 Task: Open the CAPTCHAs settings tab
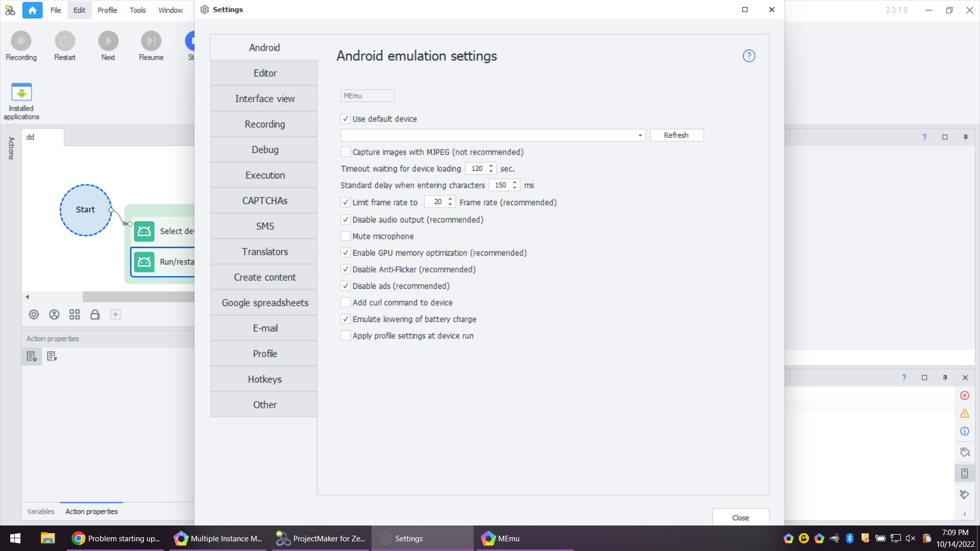click(x=264, y=201)
